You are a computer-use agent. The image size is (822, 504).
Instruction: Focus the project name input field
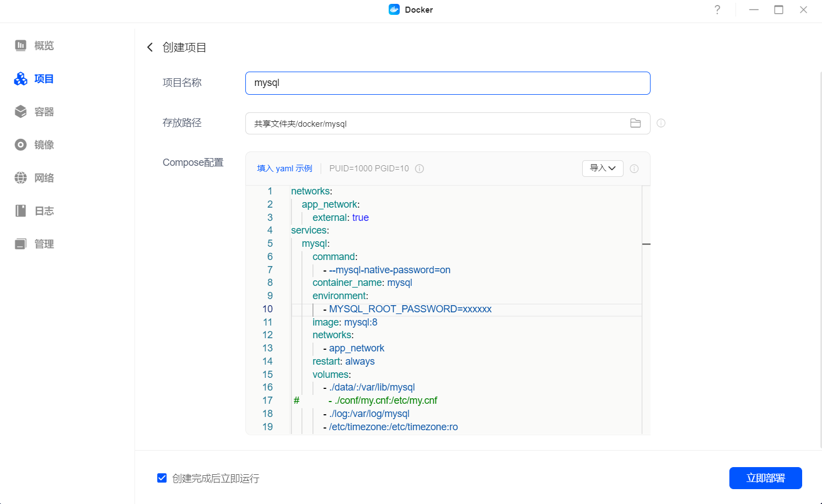click(x=447, y=83)
